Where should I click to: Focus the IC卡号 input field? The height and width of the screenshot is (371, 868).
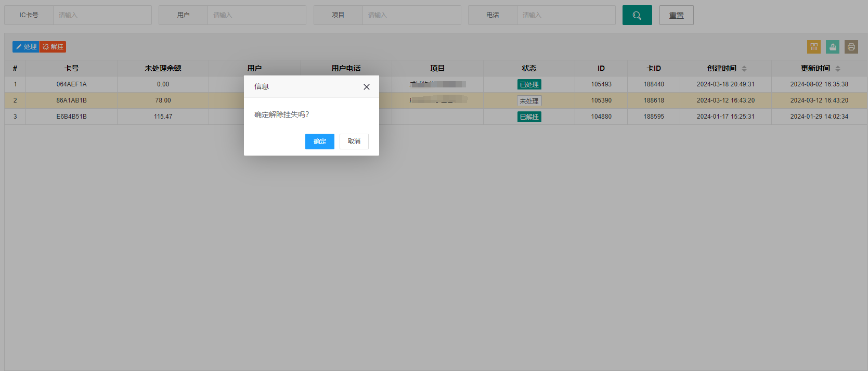click(x=102, y=15)
